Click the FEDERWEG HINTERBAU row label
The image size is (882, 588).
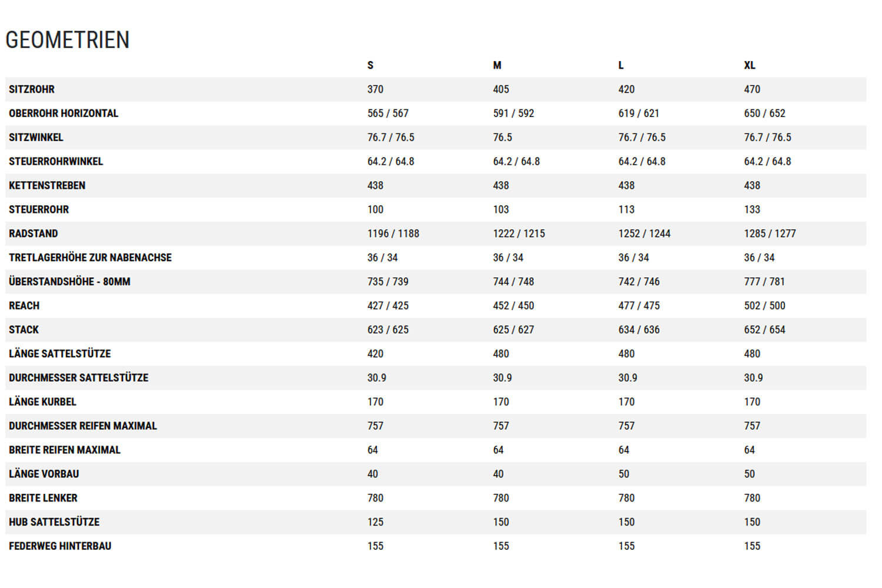coord(60,546)
